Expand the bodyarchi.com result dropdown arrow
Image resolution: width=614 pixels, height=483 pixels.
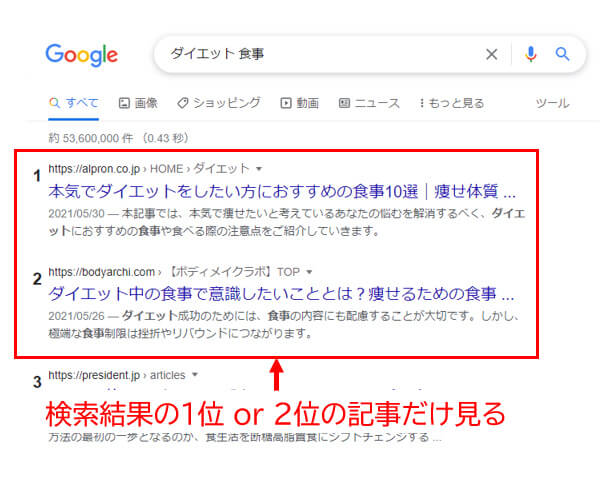click(309, 272)
